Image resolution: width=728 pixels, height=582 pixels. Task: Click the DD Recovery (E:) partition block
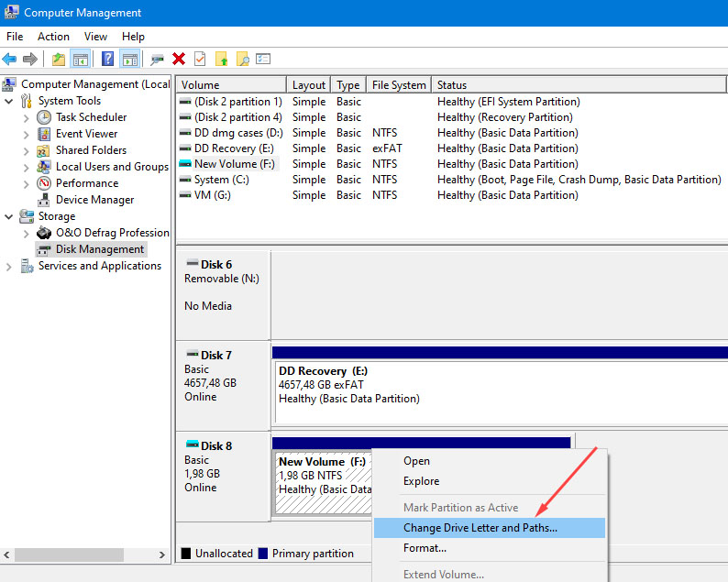click(500, 392)
